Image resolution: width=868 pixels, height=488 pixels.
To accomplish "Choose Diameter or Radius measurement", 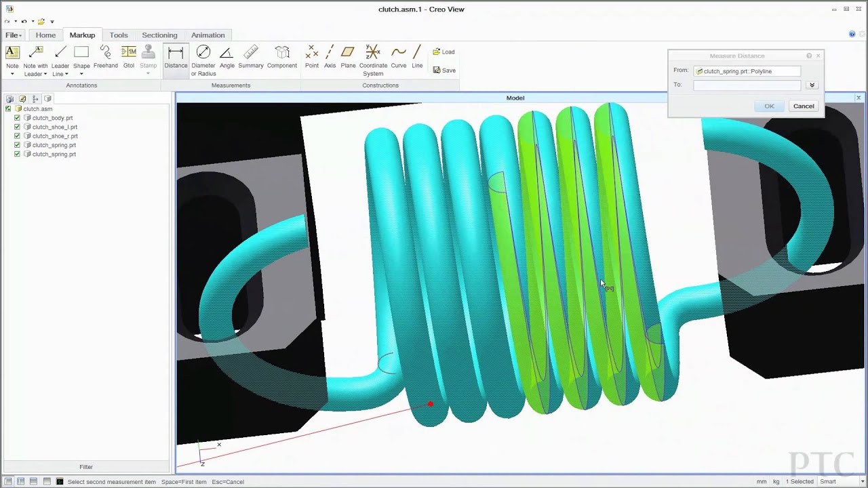I will coord(203,60).
